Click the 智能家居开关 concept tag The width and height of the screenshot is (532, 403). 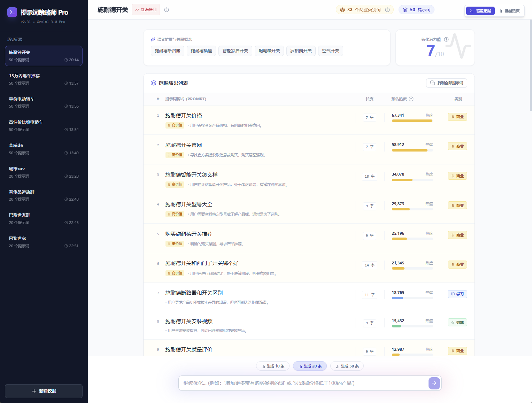tap(235, 51)
